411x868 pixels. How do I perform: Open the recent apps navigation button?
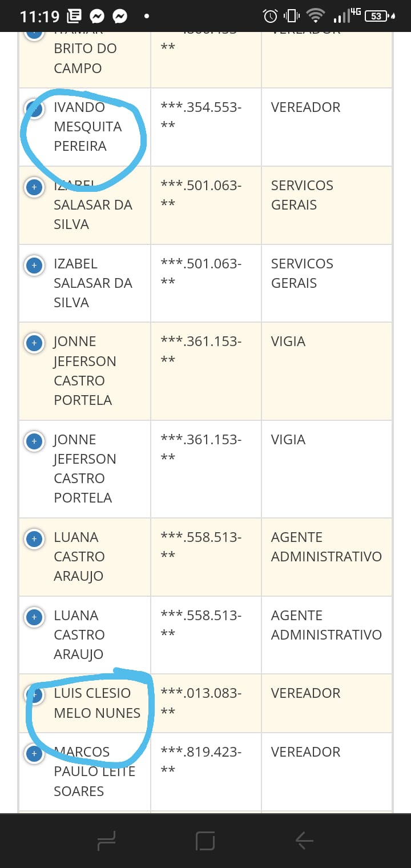(107, 840)
